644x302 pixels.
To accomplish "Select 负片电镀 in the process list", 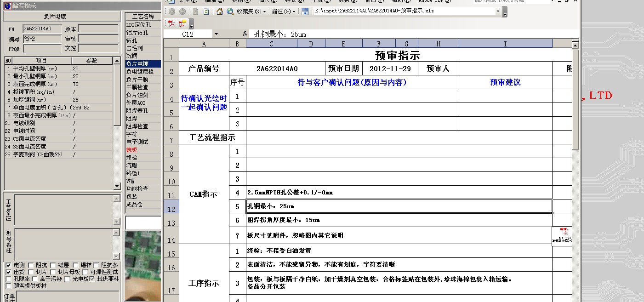I will tap(143, 64).
